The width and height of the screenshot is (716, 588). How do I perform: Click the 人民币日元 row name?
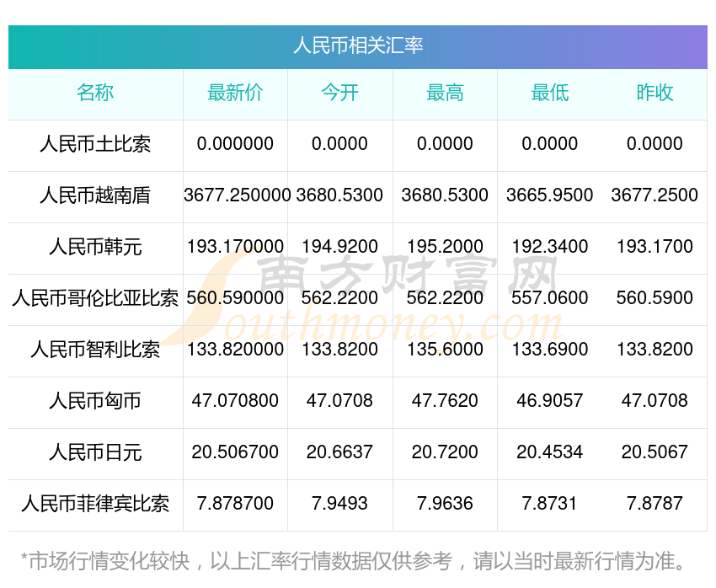point(95,452)
